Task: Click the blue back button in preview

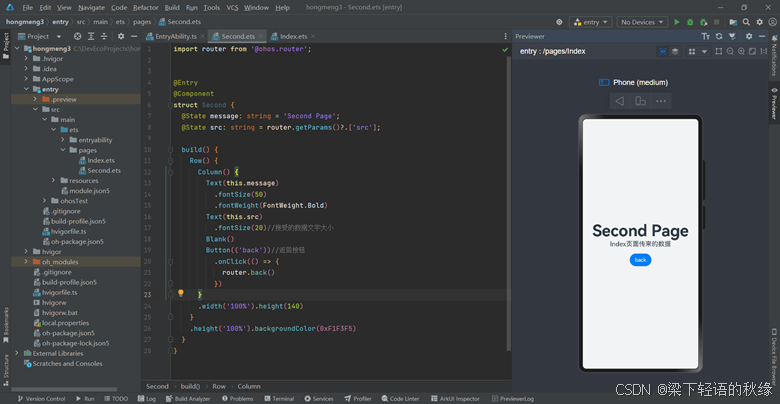Action: coord(640,260)
